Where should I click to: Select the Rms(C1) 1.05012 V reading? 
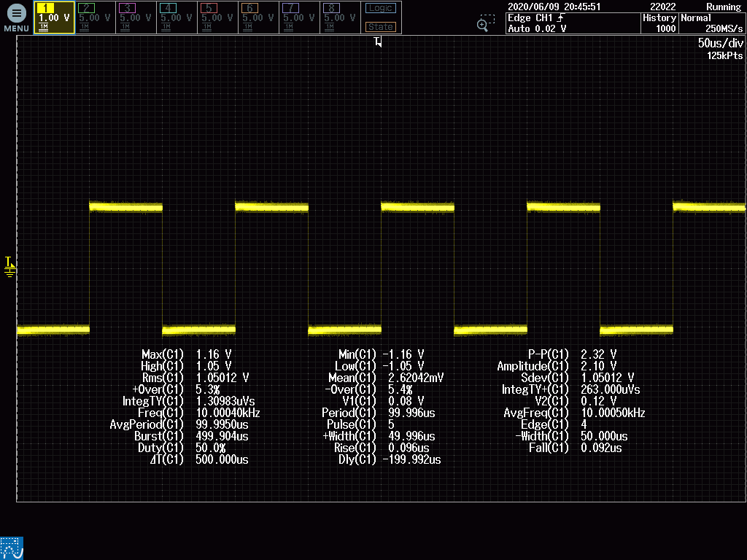[196, 378]
